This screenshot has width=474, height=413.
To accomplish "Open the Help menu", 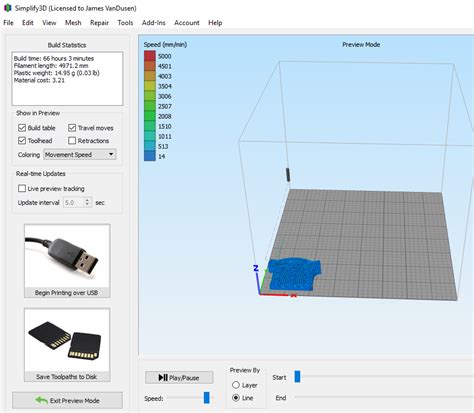I will coord(215,23).
